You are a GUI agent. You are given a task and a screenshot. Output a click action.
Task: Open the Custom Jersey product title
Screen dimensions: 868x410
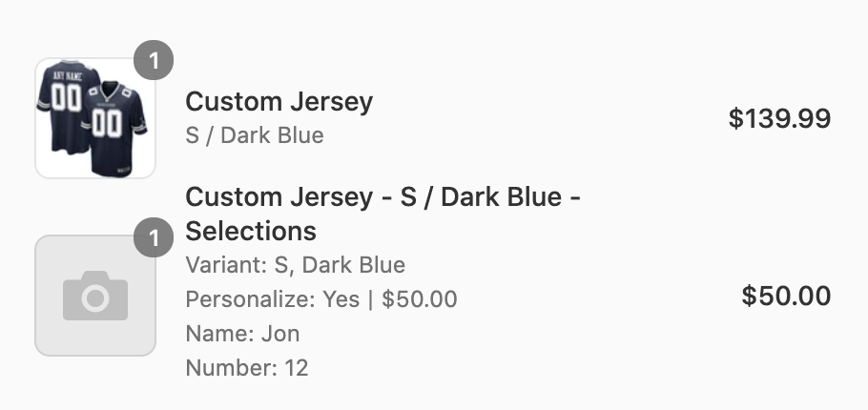[279, 102]
